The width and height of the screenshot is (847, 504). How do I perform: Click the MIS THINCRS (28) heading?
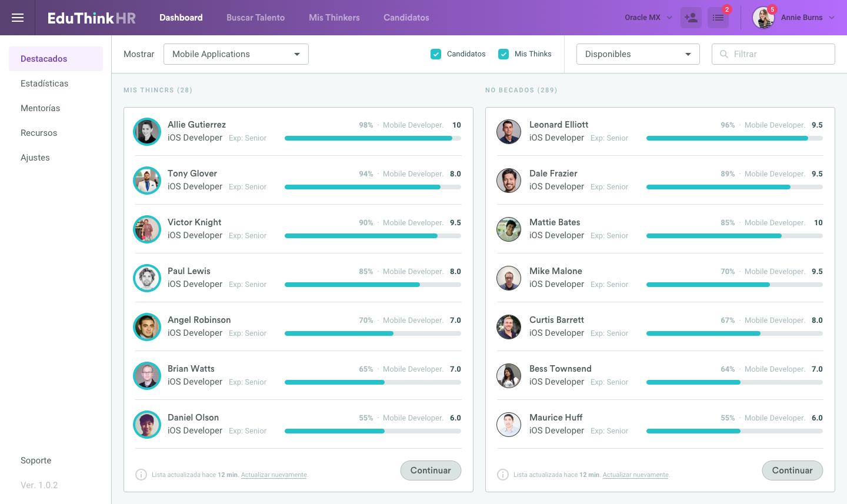(158, 90)
